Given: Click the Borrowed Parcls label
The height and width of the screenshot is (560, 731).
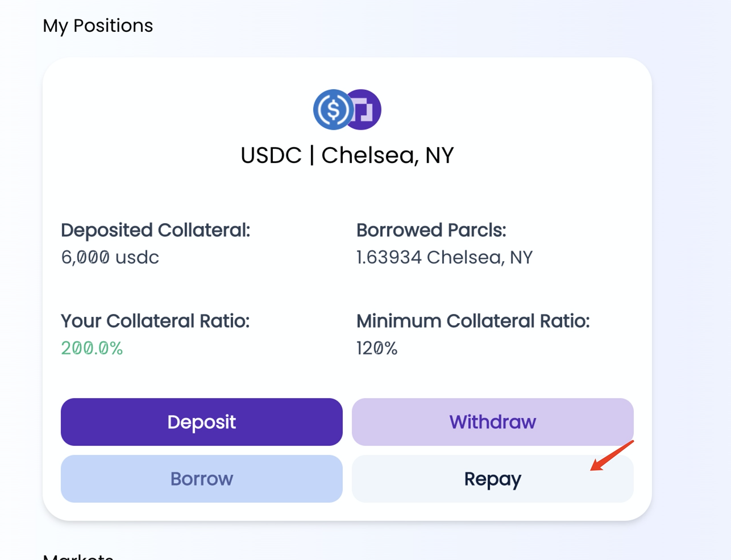Looking at the screenshot, I should coord(431,230).
